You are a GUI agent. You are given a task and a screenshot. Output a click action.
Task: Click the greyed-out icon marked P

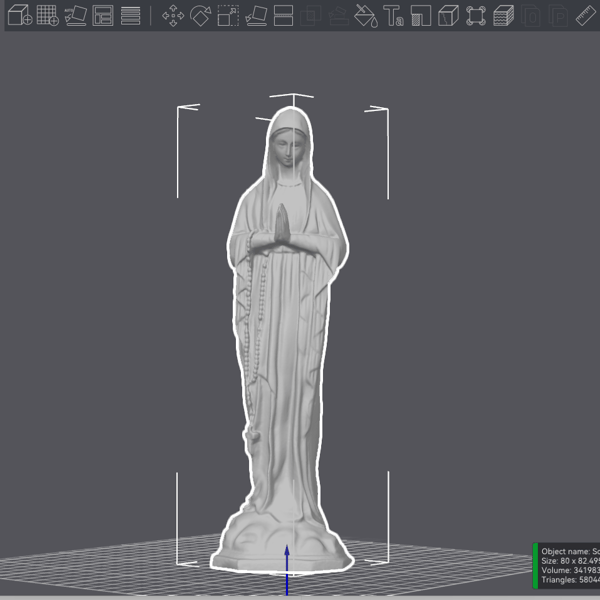click(558, 16)
